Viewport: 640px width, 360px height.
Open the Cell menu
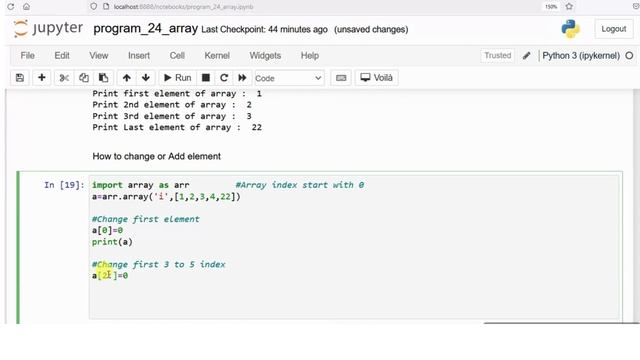click(177, 56)
